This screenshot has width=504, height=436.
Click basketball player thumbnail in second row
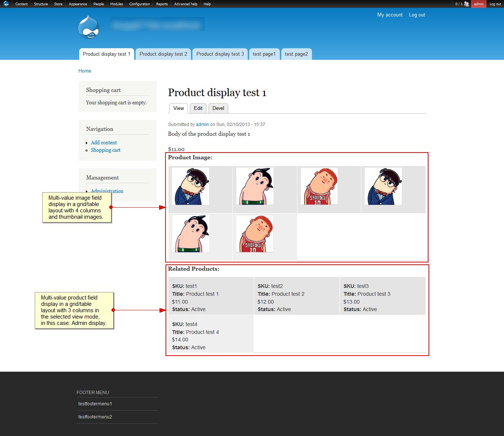click(x=255, y=234)
